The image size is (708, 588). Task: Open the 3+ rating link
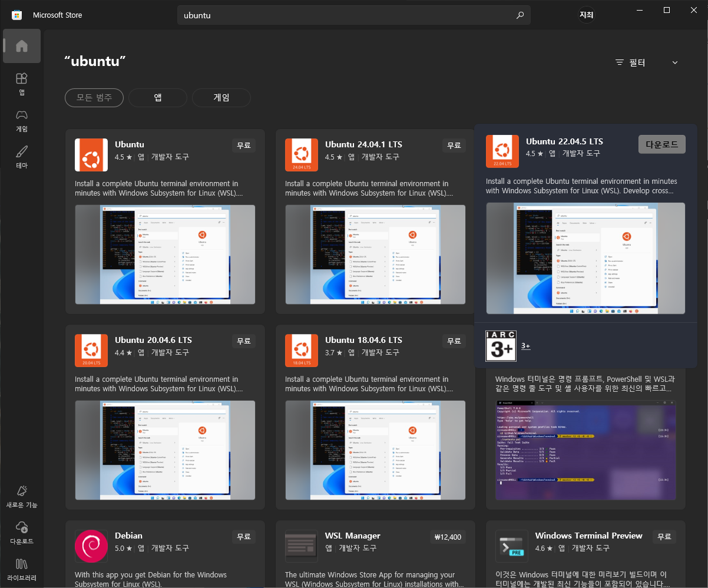[526, 346]
